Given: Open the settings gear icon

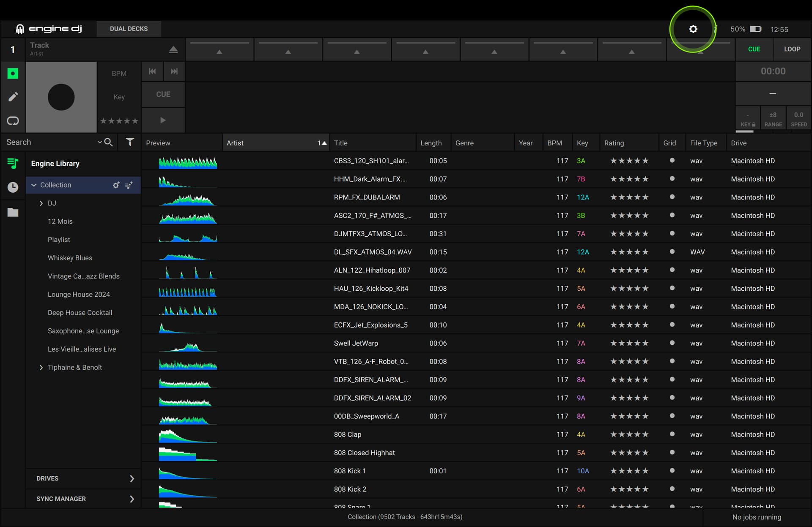Looking at the screenshot, I should (693, 29).
